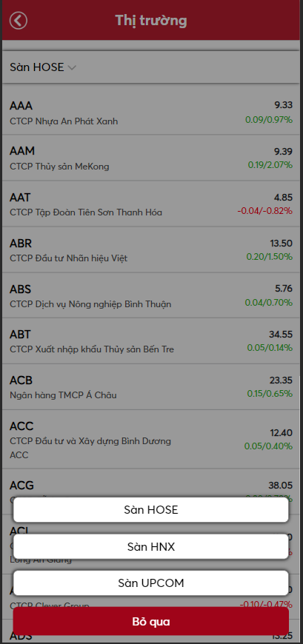
Task: Click the Thị trường header title
Action: tap(151, 20)
